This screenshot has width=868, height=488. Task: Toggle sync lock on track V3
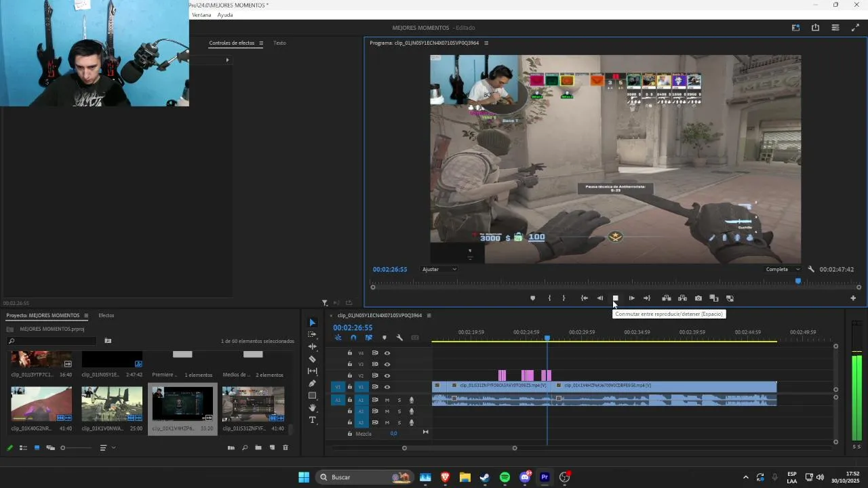click(x=374, y=364)
